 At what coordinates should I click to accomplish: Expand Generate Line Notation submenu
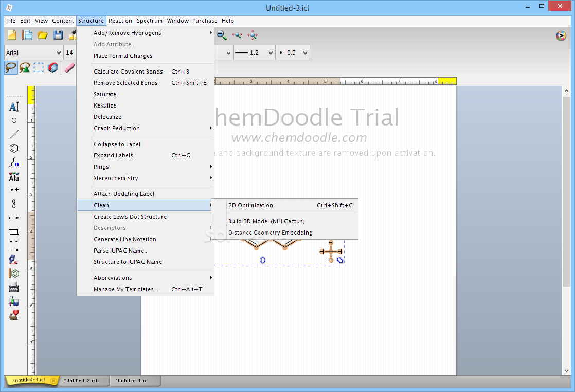(146, 239)
